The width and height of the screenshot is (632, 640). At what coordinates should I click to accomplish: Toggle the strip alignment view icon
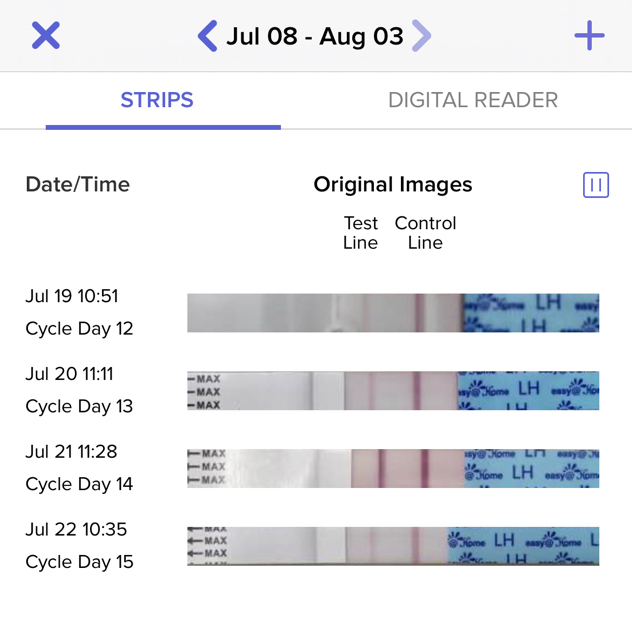click(x=596, y=185)
